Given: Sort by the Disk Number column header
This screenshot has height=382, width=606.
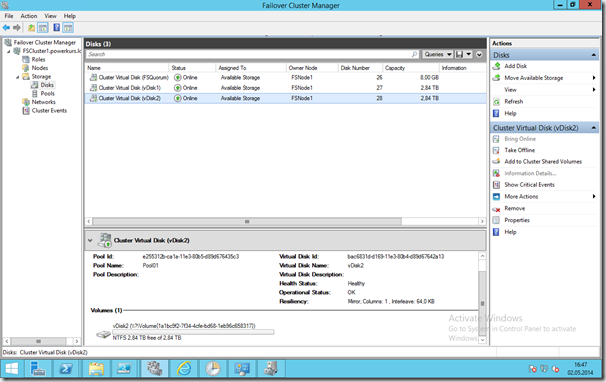Looking at the screenshot, I should [360, 68].
